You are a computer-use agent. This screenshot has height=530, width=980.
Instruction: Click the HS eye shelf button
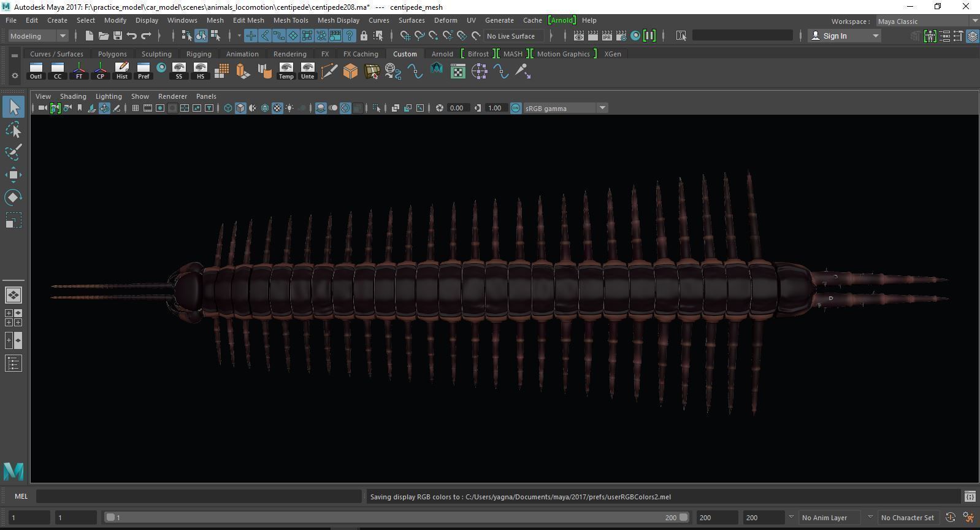coord(201,71)
